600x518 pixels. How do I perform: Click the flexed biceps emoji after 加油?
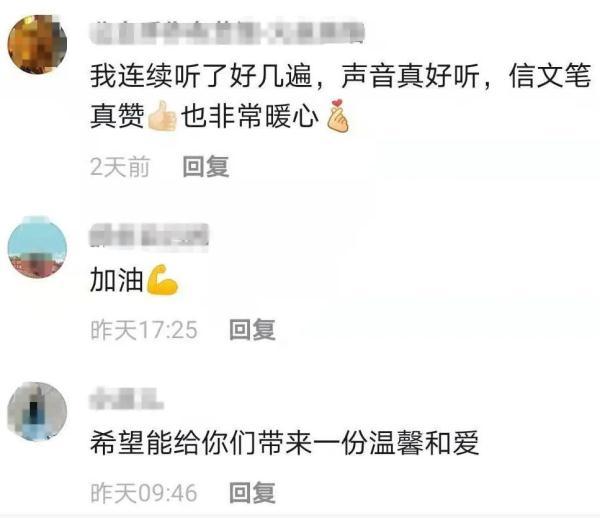tap(163, 280)
